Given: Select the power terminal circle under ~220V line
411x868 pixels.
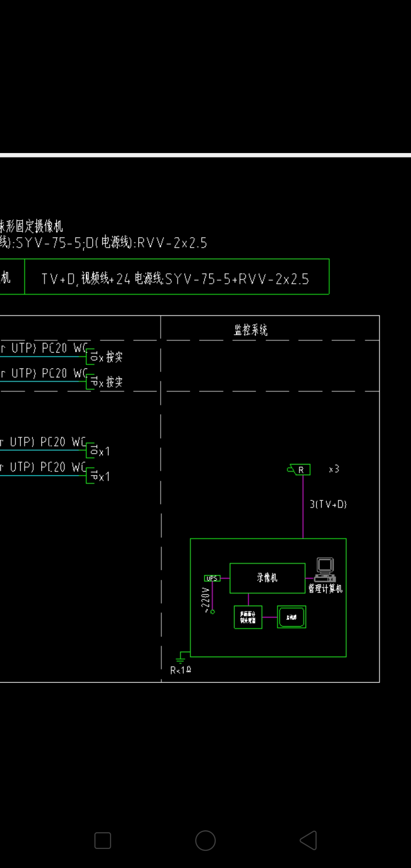Looking at the screenshot, I should [213, 612].
